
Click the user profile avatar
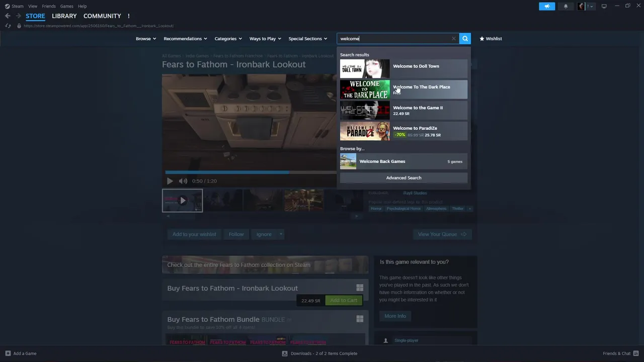point(582,6)
